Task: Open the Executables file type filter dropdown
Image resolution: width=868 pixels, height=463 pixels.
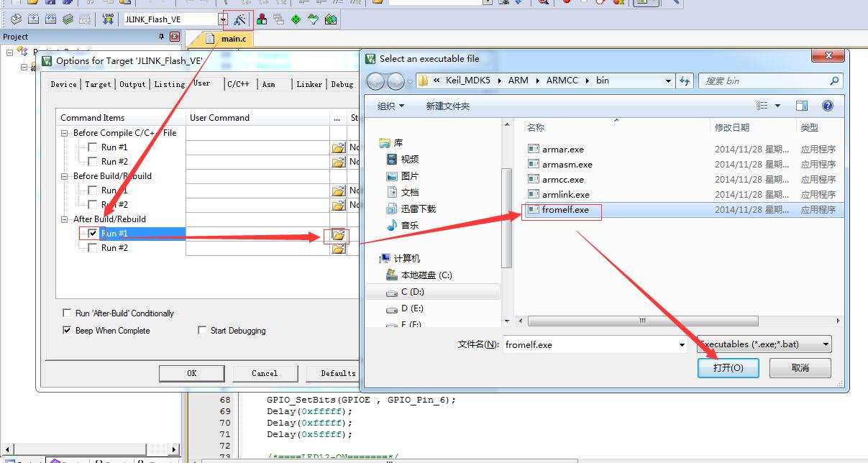Action: pos(764,344)
